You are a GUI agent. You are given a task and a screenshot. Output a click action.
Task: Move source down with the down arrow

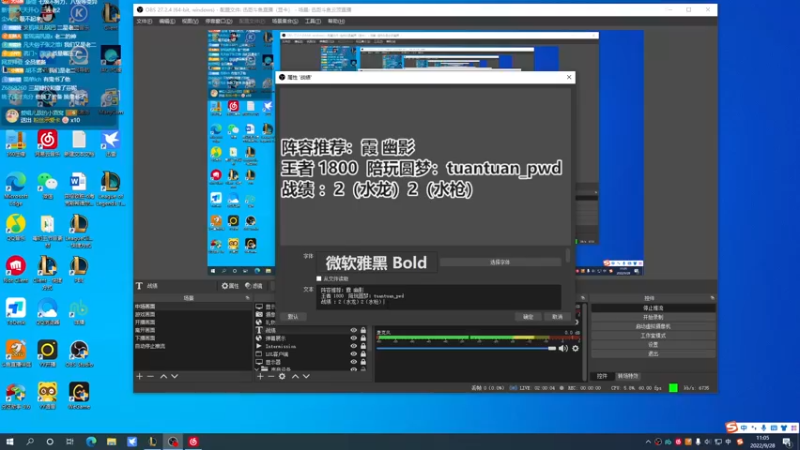point(306,377)
